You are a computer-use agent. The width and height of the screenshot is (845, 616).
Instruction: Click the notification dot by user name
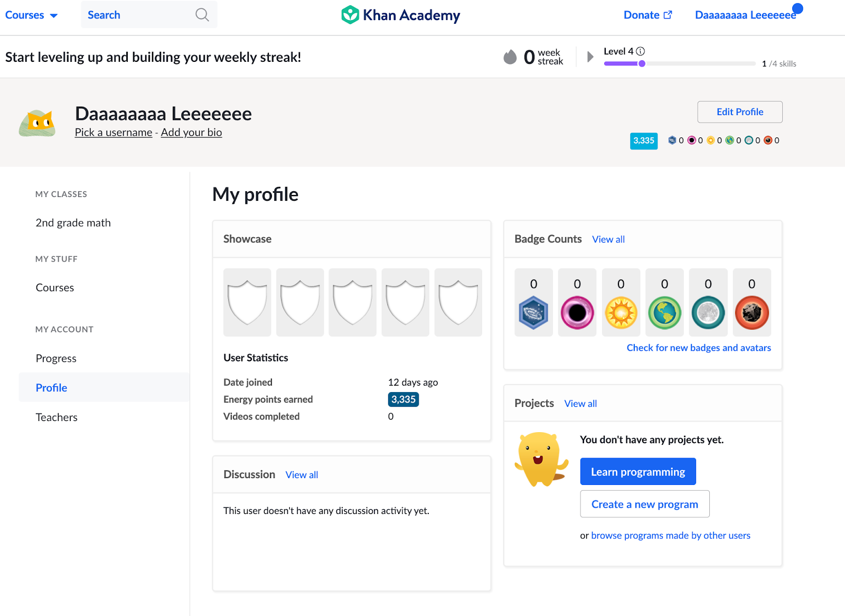coord(797,8)
